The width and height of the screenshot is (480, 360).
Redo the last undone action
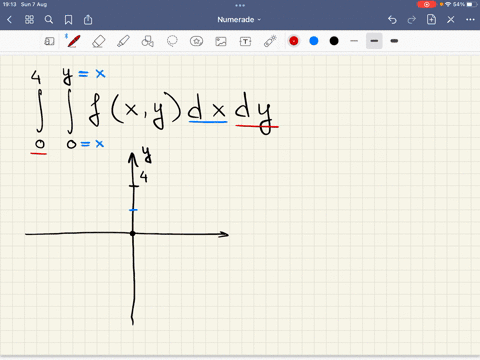point(412,20)
